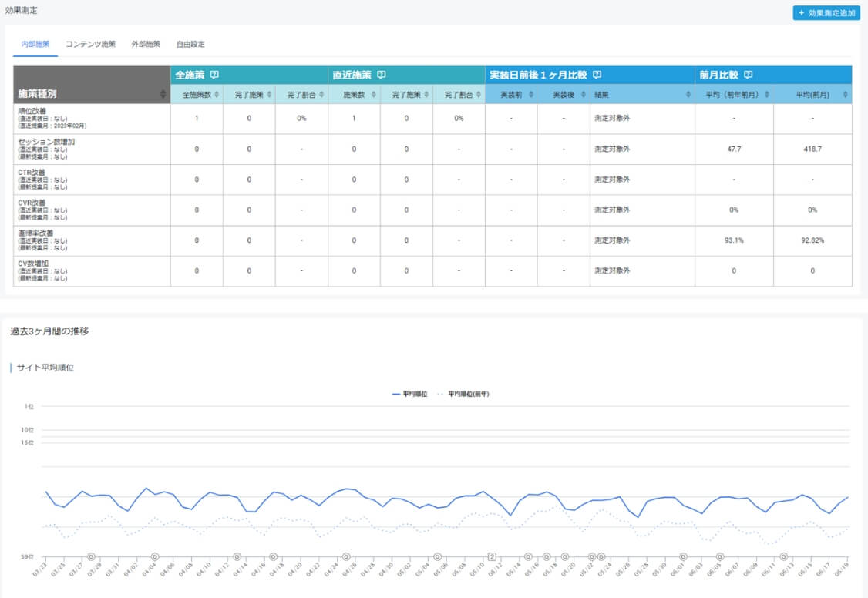Open the 外部施策 tab
This screenshot has height=598, width=868.
(146, 44)
